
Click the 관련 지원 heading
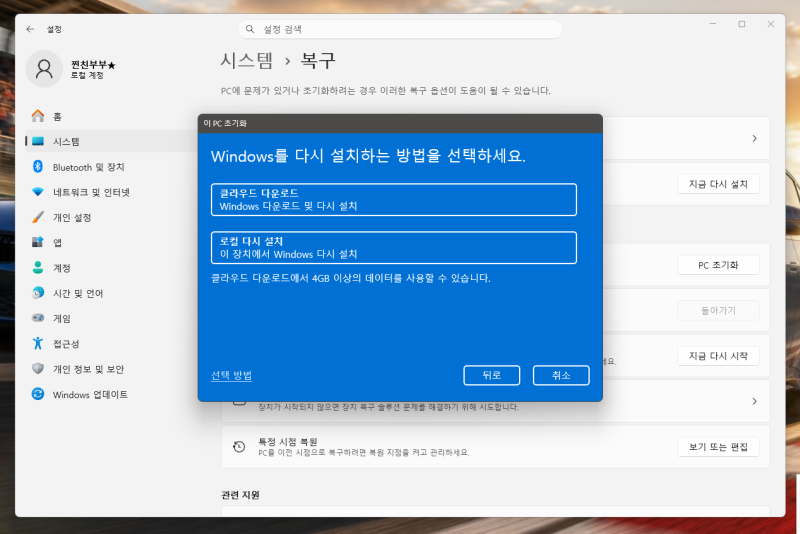pyautogui.click(x=240, y=495)
